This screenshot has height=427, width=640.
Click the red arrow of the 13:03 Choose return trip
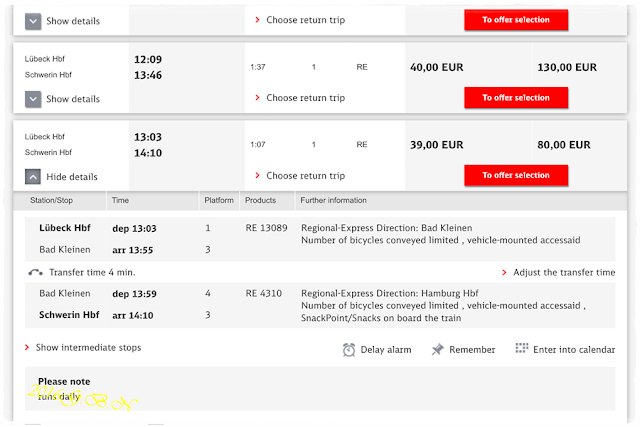pyautogui.click(x=257, y=176)
